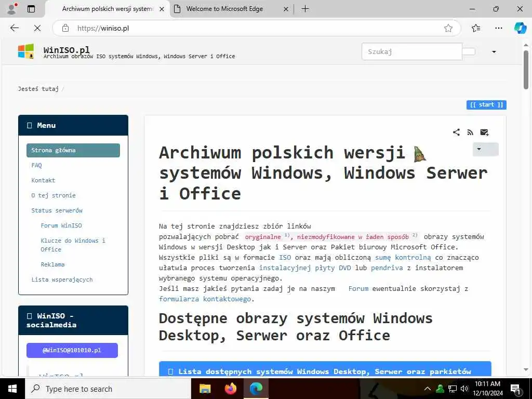Follow the sumę kontrolną link
The height and width of the screenshot is (399, 532).
point(403,258)
